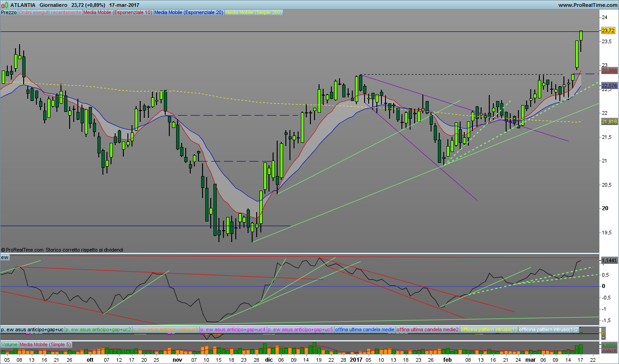Screen dimensions: 619x364
Task: Click the Giornaliero timeframe label
Action: pos(54,5)
